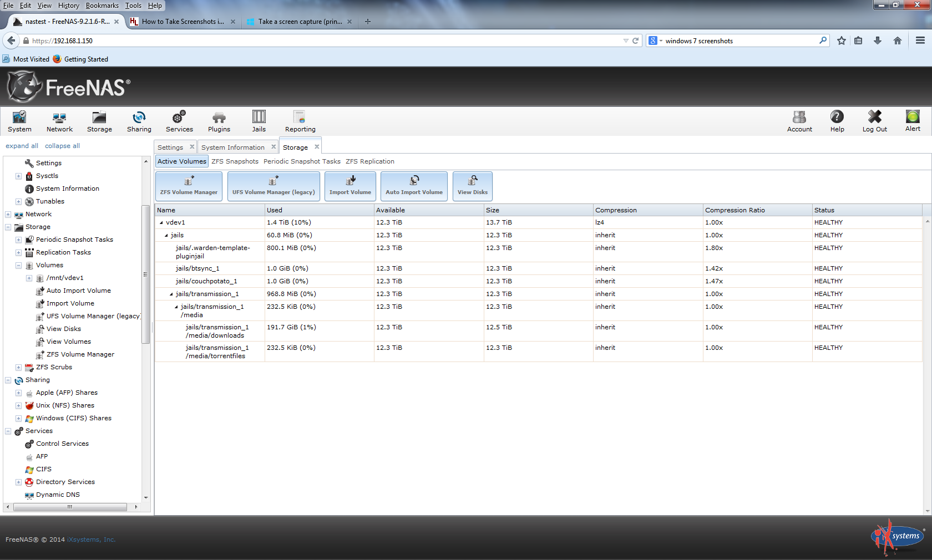Click the Log Out icon
Viewport: 932px width, 560px height.
point(874,121)
